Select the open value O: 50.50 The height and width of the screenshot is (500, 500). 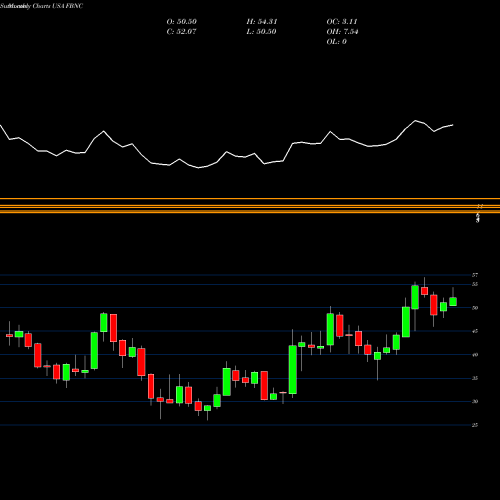[x=182, y=22]
